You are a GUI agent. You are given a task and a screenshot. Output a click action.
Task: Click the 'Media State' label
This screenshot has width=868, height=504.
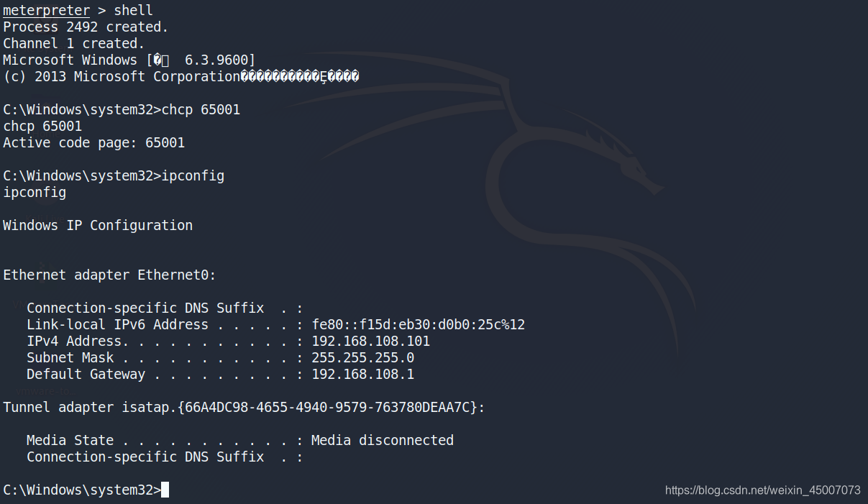pyautogui.click(x=70, y=440)
